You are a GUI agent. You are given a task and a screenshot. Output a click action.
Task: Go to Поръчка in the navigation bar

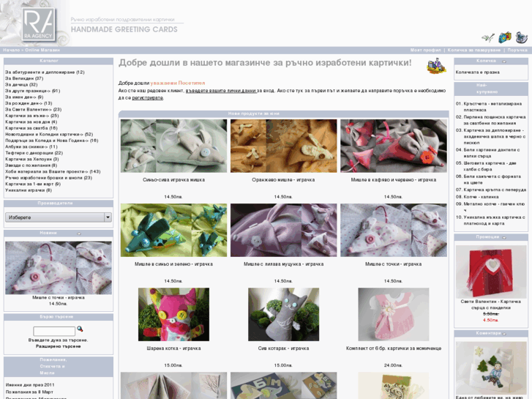click(x=517, y=51)
